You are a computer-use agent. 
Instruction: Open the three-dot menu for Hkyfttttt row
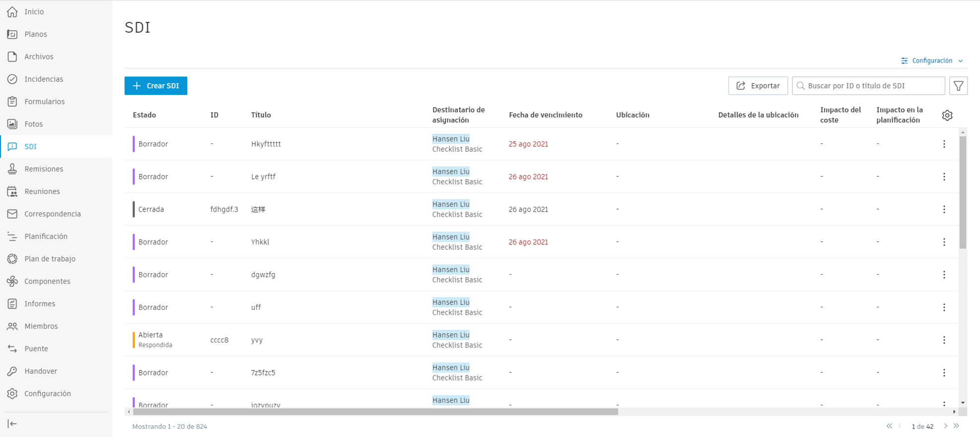[x=944, y=144]
